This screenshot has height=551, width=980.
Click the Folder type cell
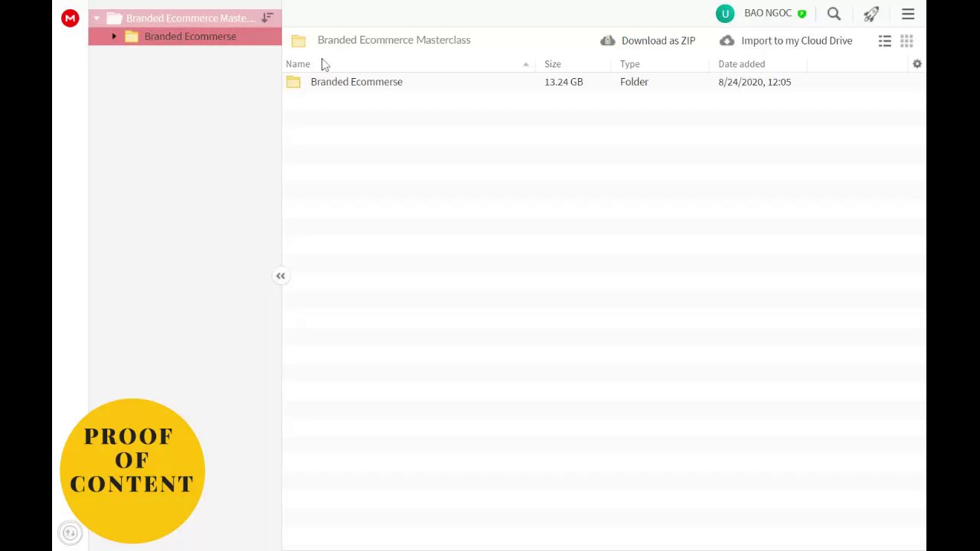(634, 82)
